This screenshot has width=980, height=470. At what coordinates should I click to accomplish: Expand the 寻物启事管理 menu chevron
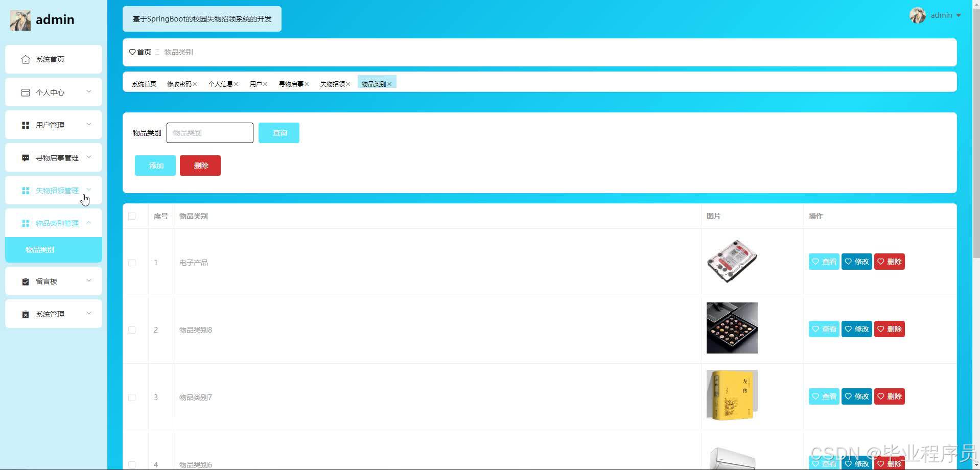[x=89, y=157]
